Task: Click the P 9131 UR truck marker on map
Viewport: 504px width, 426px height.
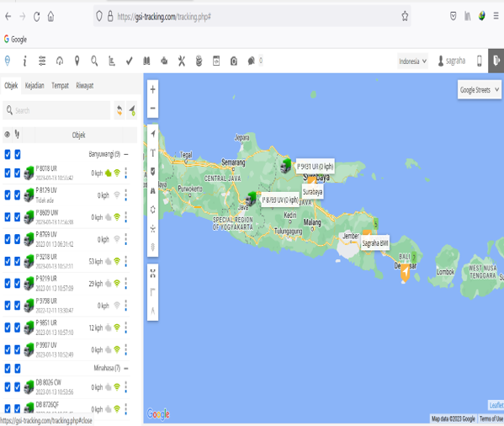Action: click(285, 166)
